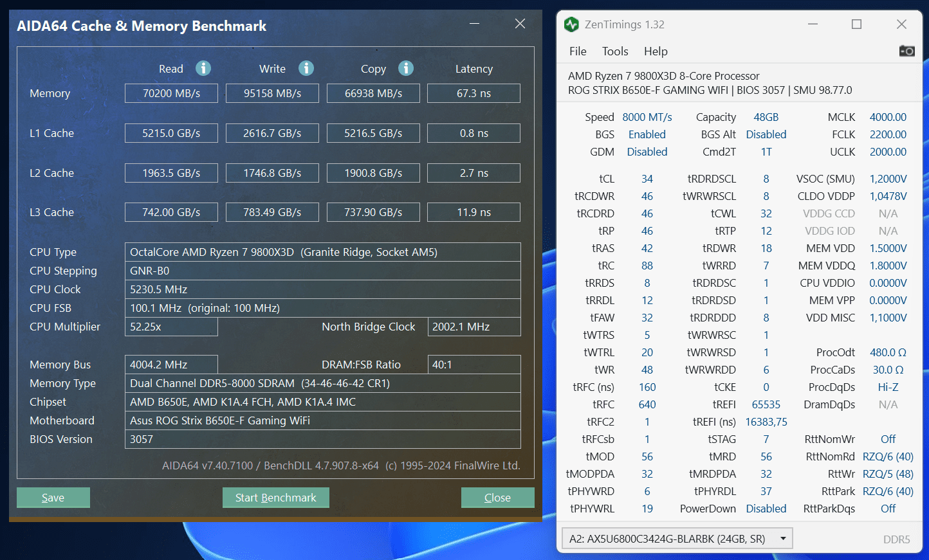
Task: Click the L2 Cache Latency value 2.7 ns
Action: tap(474, 173)
